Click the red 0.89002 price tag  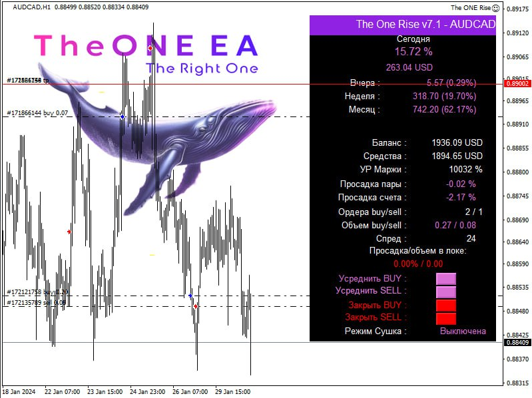[x=517, y=84]
